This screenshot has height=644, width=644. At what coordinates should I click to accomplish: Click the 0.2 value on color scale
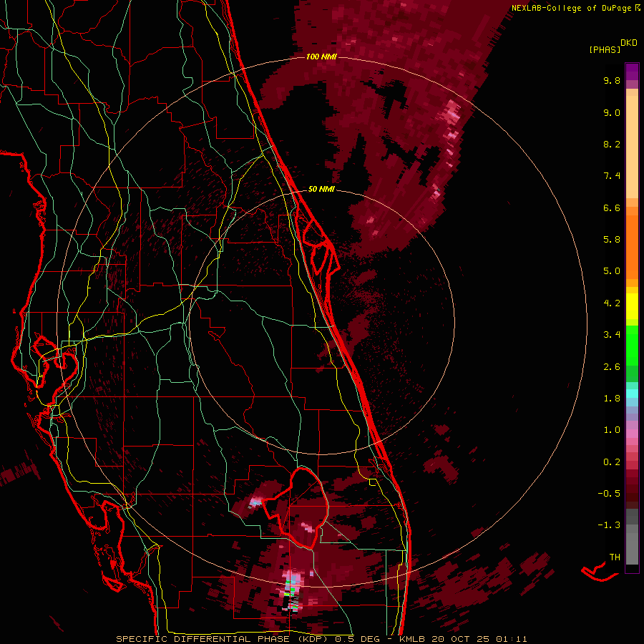[x=612, y=462]
